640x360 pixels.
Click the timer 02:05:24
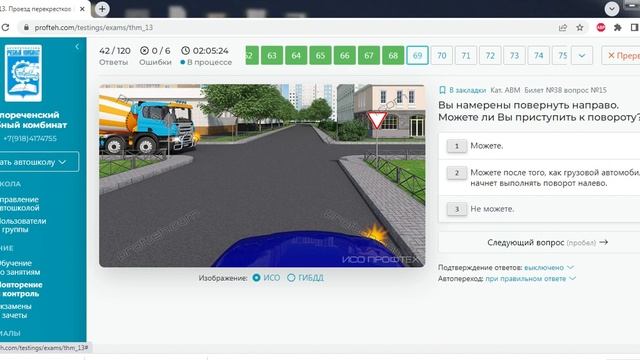click(x=205, y=51)
